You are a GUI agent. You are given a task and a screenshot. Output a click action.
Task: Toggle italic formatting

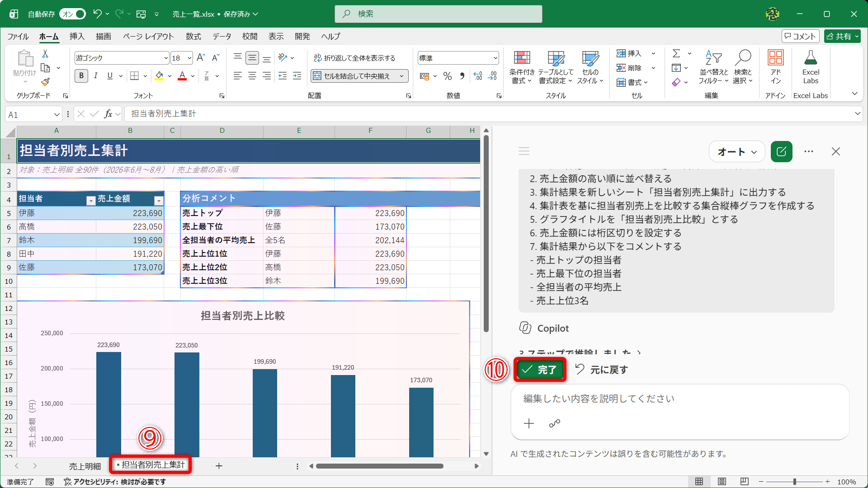(96, 76)
